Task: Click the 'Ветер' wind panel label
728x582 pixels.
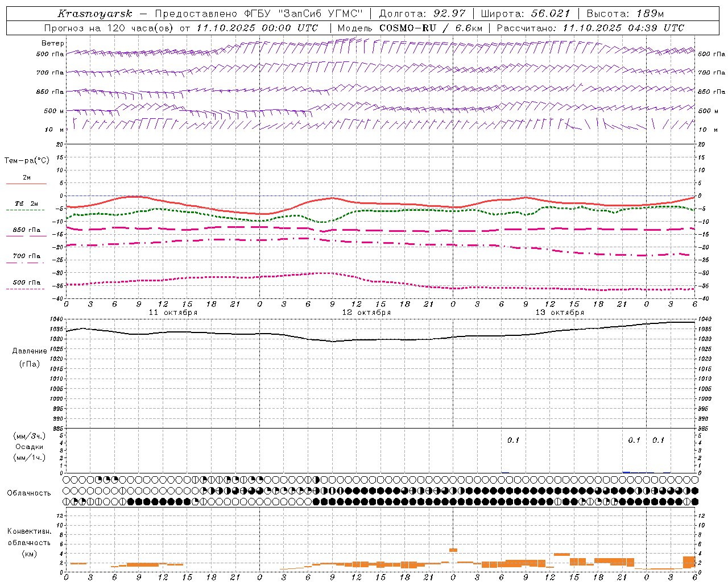Action: [x=53, y=43]
